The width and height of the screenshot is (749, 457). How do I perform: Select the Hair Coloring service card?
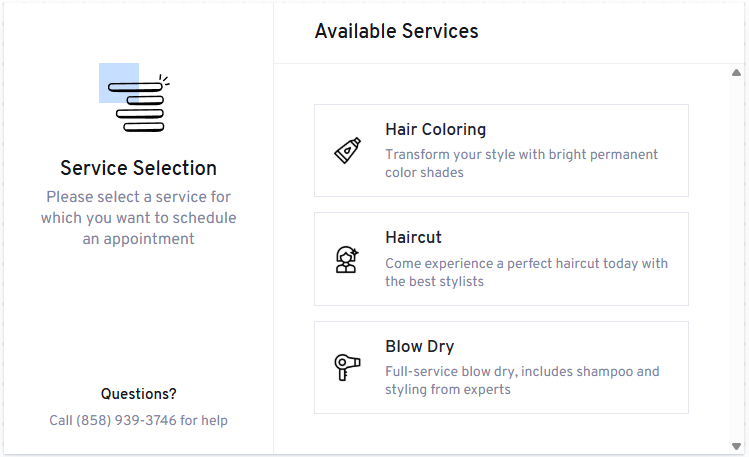click(501, 150)
